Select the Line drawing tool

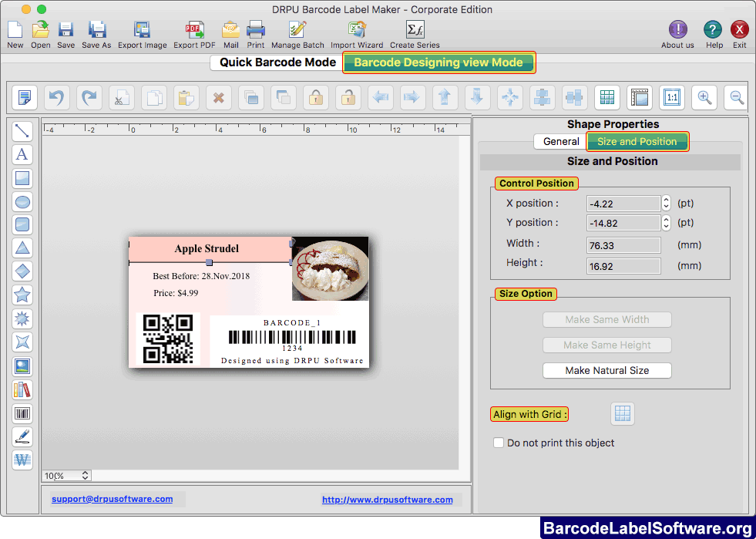point(22,131)
